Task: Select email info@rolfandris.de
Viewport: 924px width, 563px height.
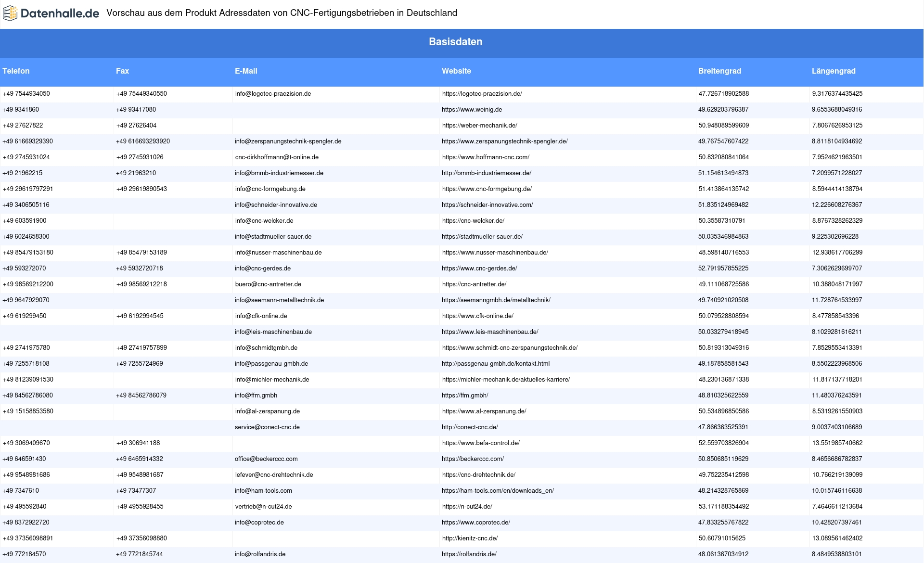Action: pyautogui.click(x=260, y=554)
